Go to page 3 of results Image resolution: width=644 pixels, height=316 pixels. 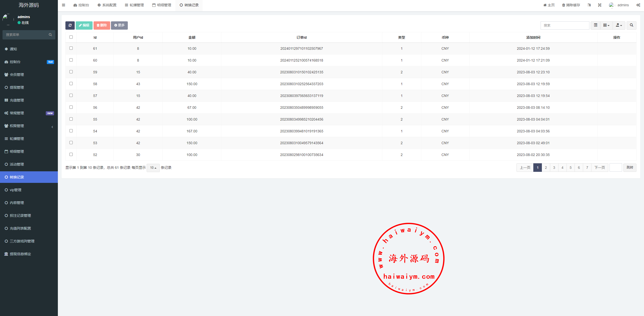pos(554,168)
